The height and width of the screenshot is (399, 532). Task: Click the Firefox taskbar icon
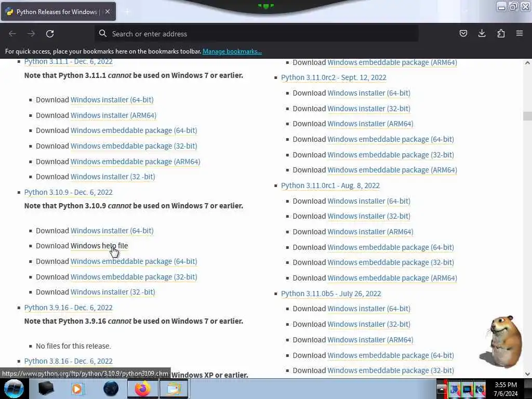pyautogui.click(x=143, y=389)
